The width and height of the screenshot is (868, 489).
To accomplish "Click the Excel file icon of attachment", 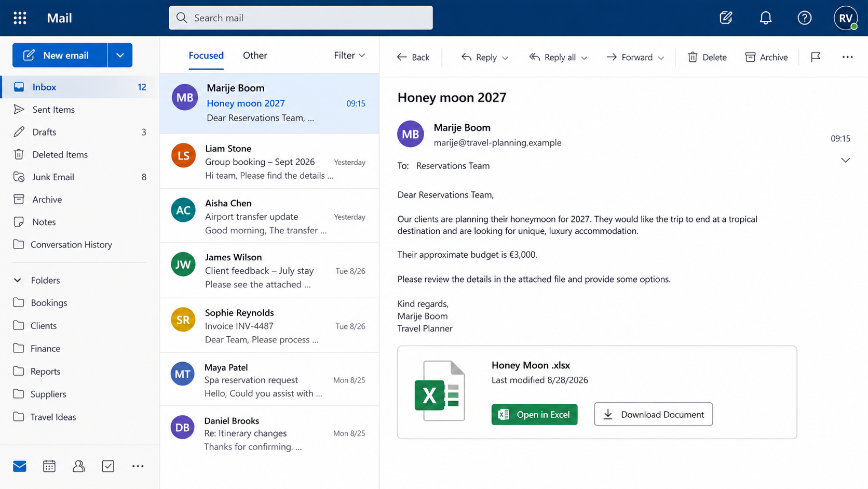I will coord(440,391).
